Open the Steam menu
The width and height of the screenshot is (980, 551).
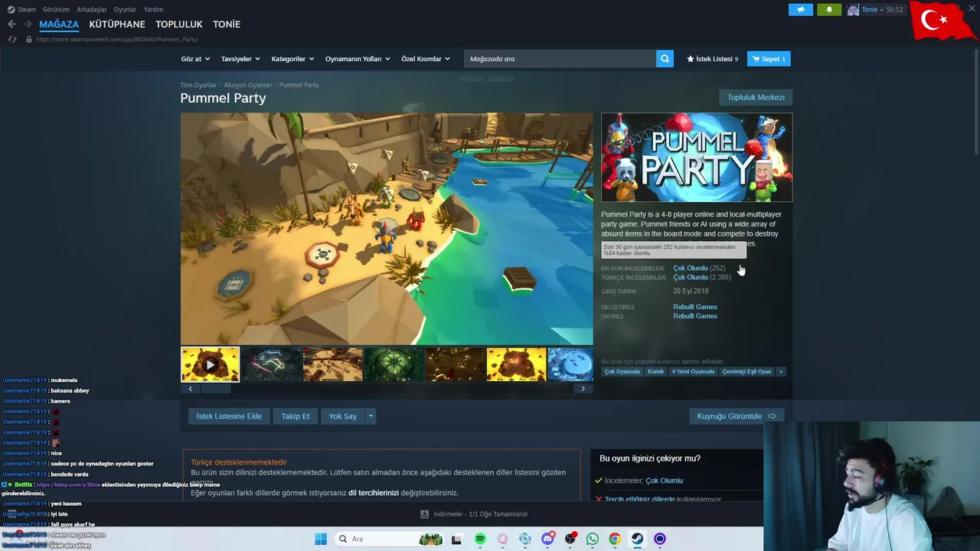(22, 9)
